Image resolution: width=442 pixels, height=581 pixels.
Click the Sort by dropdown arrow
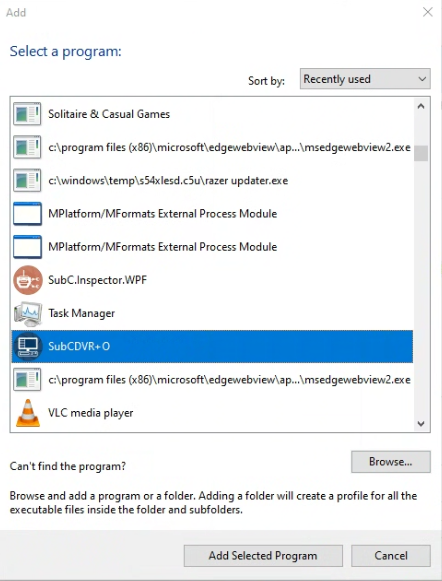point(422,79)
